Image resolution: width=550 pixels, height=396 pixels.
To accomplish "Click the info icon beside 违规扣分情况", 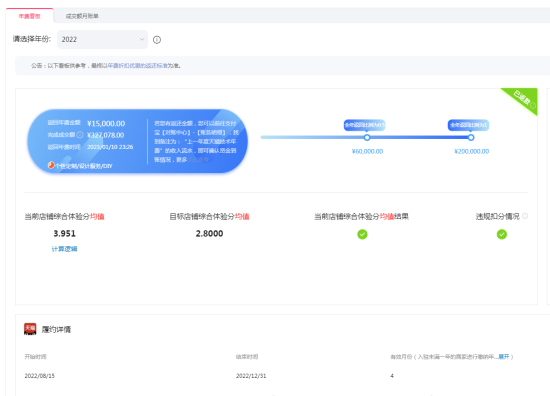I will click(x=525, y=216).
